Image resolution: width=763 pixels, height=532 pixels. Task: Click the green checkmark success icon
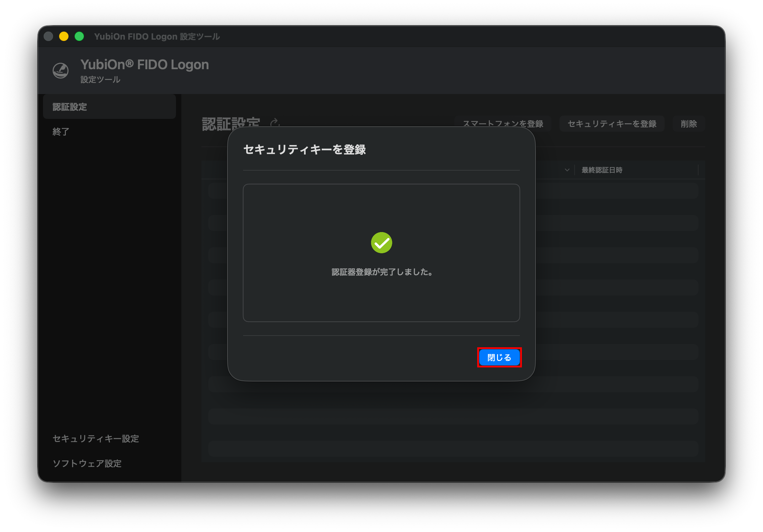click(x=381, y=242)
